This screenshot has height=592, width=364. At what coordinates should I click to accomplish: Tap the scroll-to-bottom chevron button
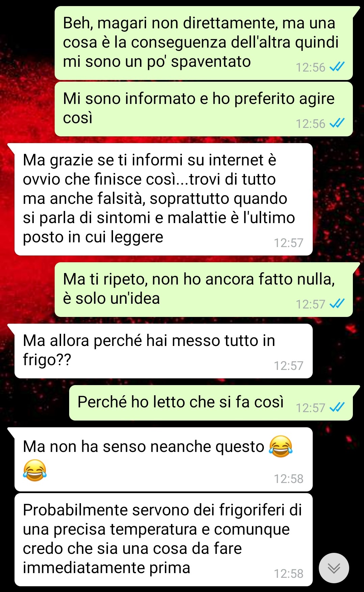click(x=334, y=568)
